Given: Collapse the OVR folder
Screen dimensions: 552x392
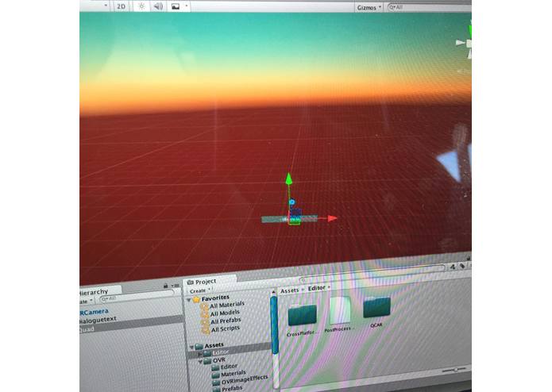Looking at the screenshot, I should (201, 362).
